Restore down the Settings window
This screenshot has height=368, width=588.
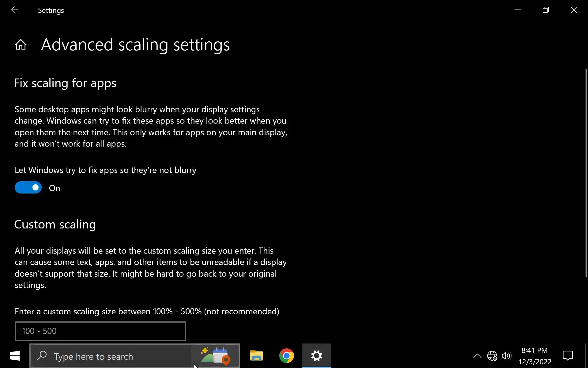[x=545, y=10]
